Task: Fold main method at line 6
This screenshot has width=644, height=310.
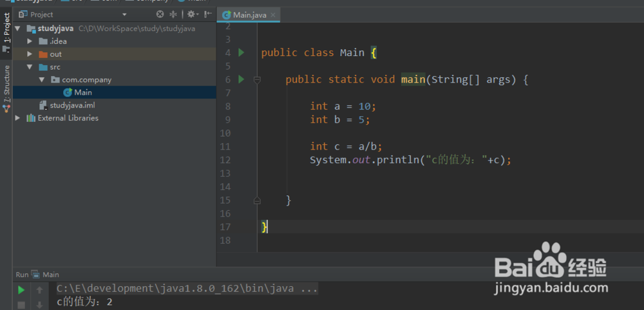Action: (x=257, y=80)
